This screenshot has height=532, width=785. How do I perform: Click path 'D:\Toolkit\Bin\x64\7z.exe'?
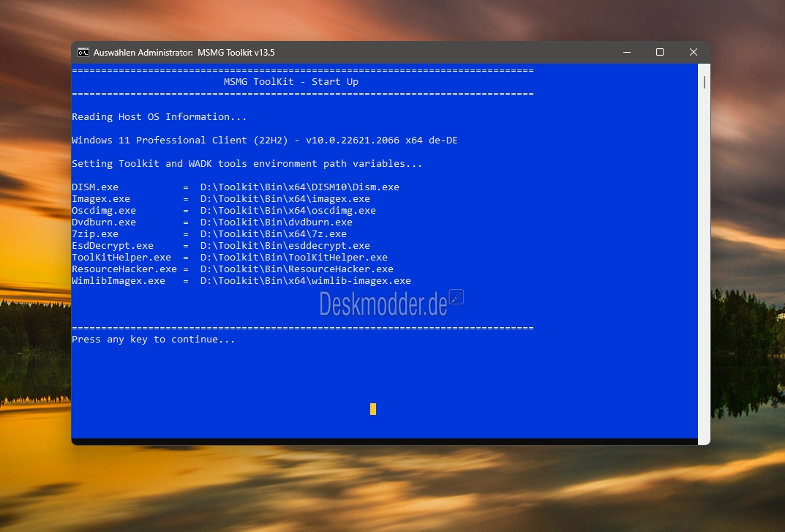(274, 234)
